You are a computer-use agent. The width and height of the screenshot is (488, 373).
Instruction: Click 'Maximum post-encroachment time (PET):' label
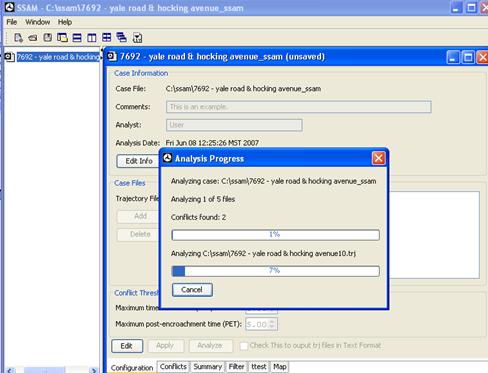(178, 324)
